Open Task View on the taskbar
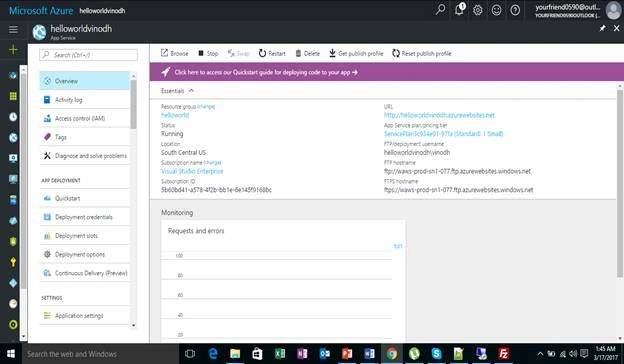 click(x=190, y=354)
